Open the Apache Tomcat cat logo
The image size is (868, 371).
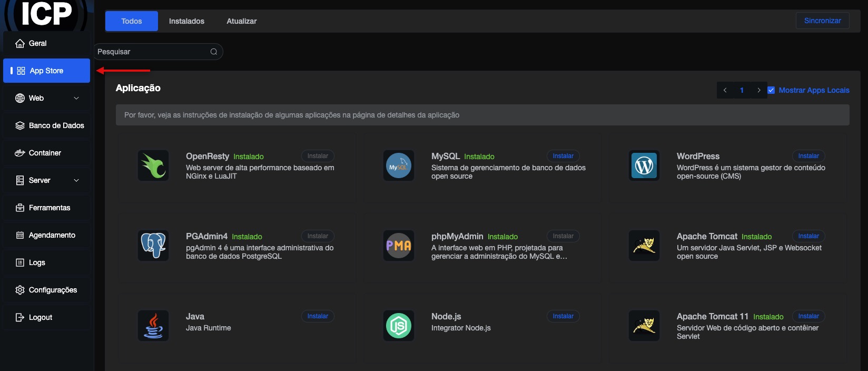[x=644, y=246]
